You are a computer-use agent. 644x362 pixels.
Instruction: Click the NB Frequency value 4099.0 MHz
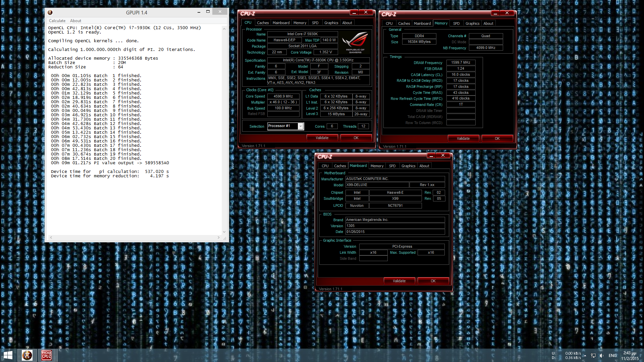pos(485,48)
